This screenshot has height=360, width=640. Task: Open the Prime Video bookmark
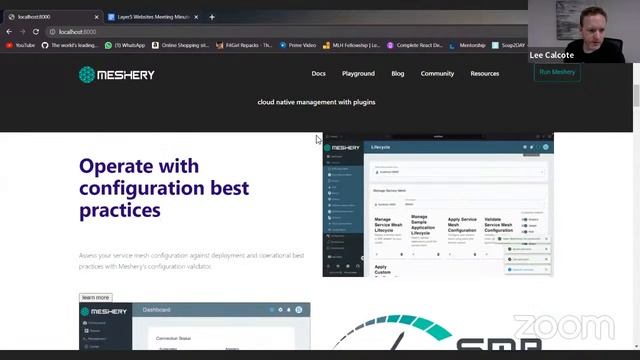(298, 45)
